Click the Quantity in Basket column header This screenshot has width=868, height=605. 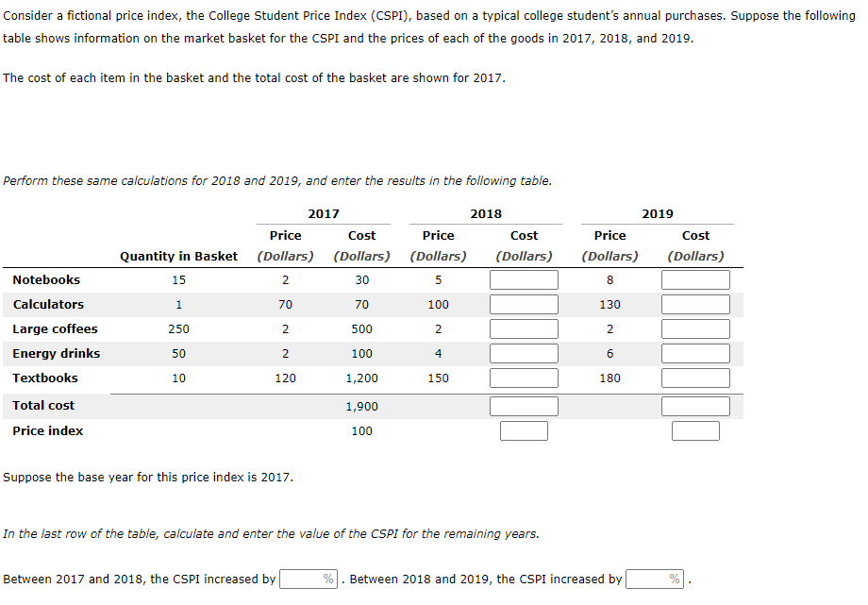(178, 255)
